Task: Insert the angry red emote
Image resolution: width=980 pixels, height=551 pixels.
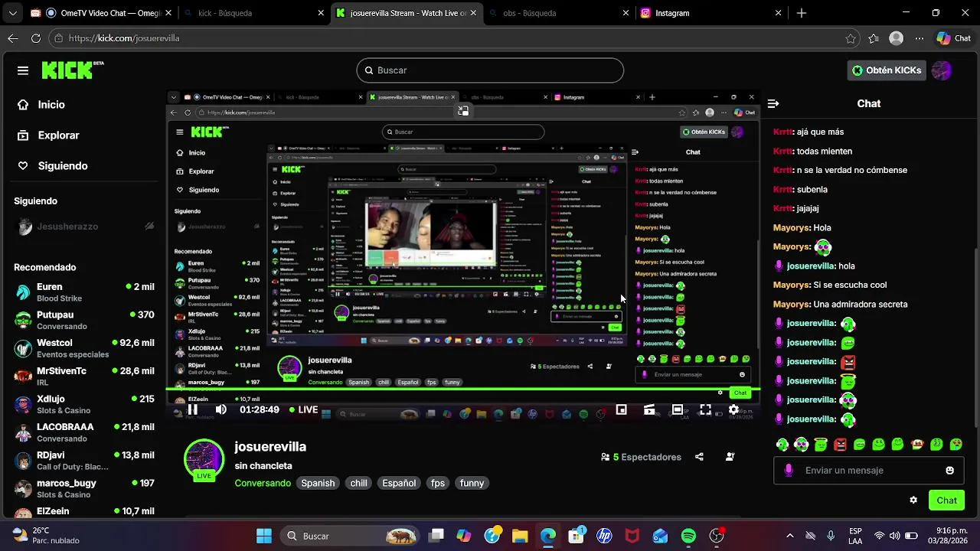Action: click(840, 445)
